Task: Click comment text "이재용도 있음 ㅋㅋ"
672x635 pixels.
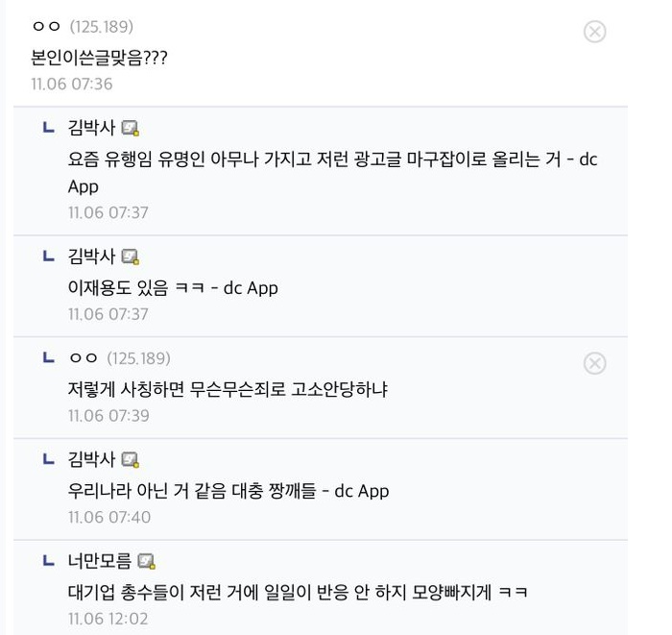Action: pos(173,287)
